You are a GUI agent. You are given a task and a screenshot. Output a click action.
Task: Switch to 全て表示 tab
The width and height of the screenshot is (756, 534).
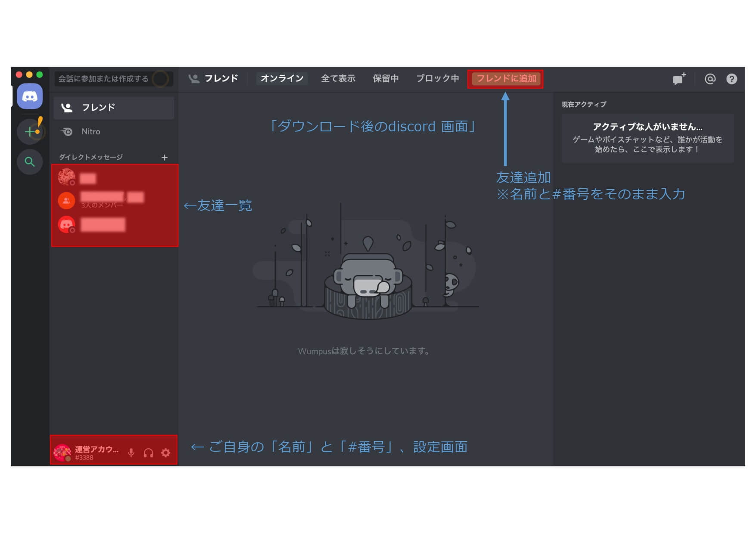point(338,78)
